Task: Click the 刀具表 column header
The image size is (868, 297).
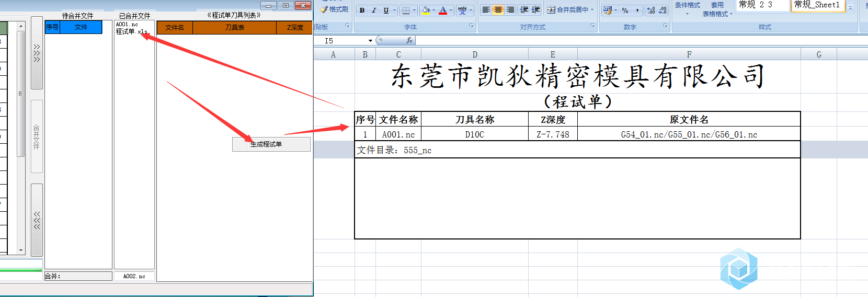Action: coord(235,28)
